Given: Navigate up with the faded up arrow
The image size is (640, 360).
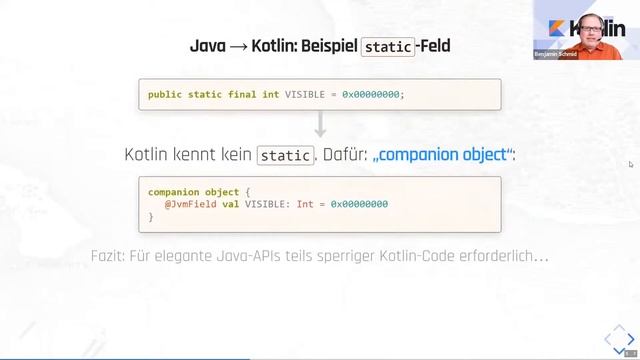Looking at the screenshot, I should [619, 328].
